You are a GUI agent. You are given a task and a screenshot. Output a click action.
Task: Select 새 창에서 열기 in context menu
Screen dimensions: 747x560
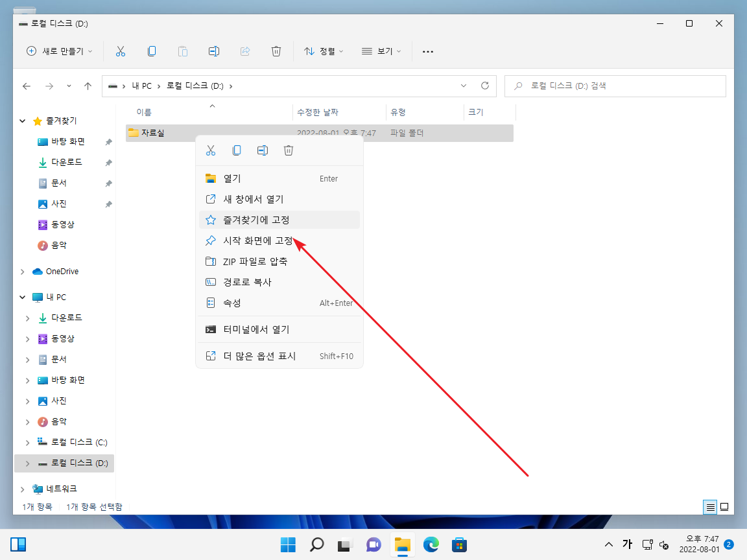pos(279,199)
